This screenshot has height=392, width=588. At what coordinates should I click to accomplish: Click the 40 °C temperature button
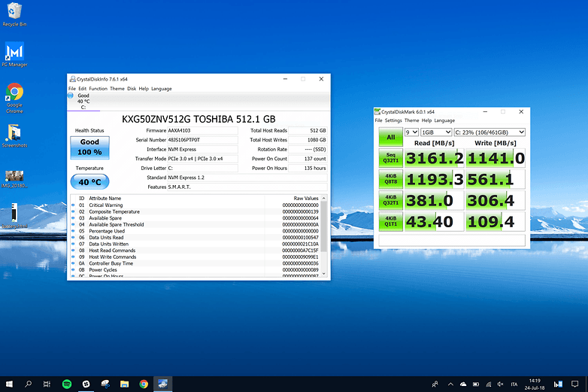coord(89,182)
